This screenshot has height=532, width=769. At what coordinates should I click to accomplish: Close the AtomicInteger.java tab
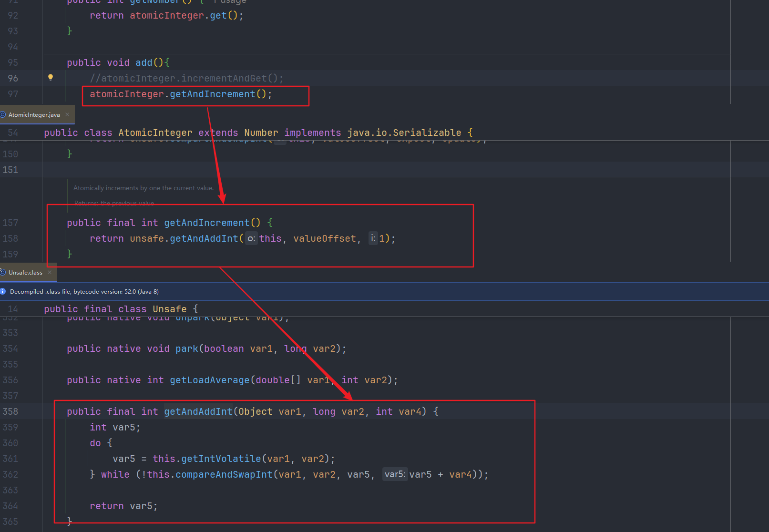67,114
